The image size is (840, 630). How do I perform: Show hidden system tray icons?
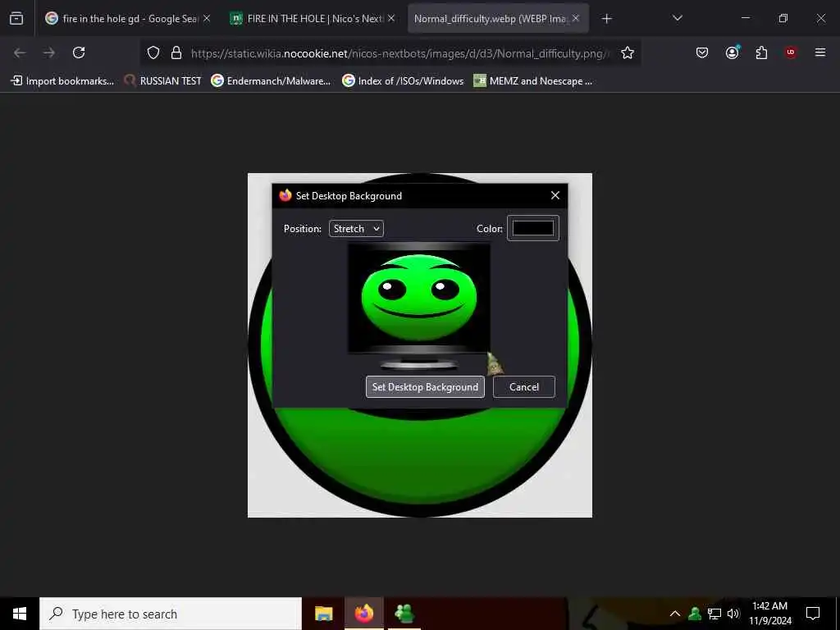tap(675, 614)
